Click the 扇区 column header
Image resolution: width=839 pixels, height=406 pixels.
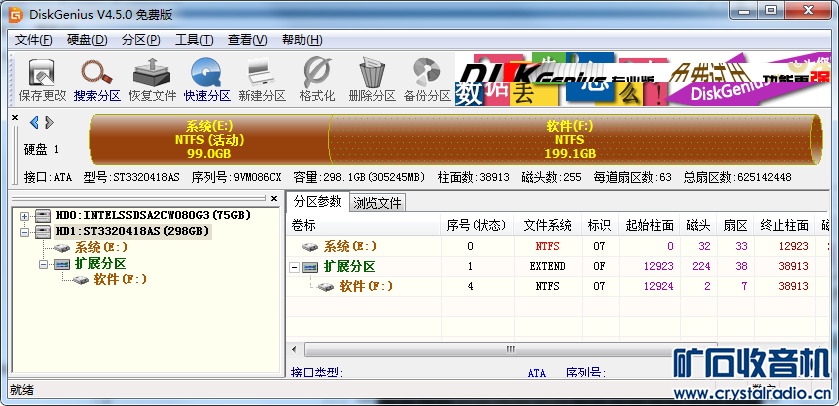pyautogui.click(x=735, y=226)
